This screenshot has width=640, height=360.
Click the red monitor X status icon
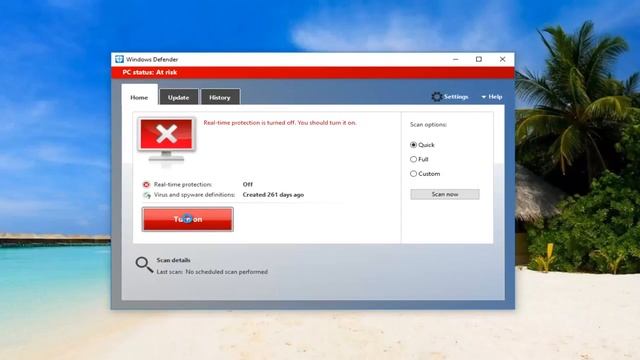click(167, 140)
